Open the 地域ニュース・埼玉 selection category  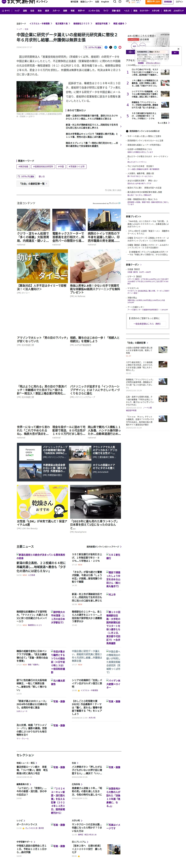click(26, 763)
